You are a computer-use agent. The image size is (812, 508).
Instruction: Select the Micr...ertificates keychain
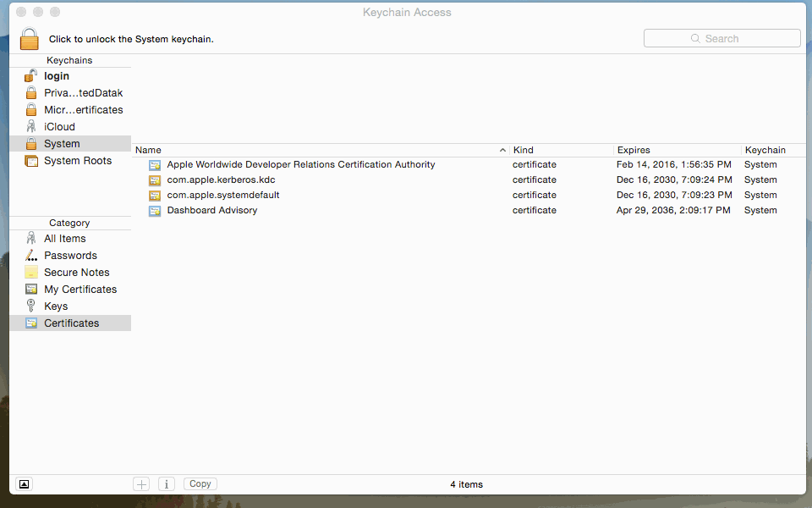(84, 110)
